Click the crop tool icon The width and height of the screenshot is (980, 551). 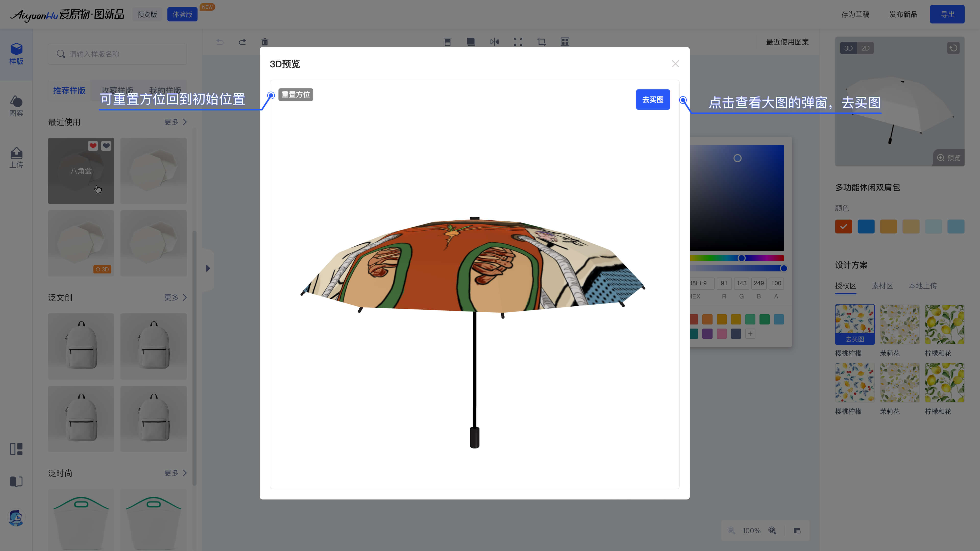(541, 42)
